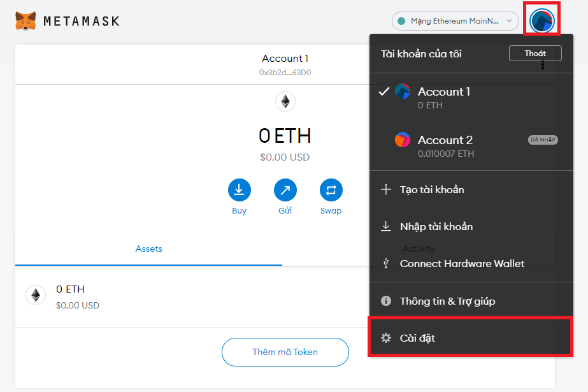
Task: Click the blue Buy button icon
Action: pyautogui.click(x=240, y=190)
